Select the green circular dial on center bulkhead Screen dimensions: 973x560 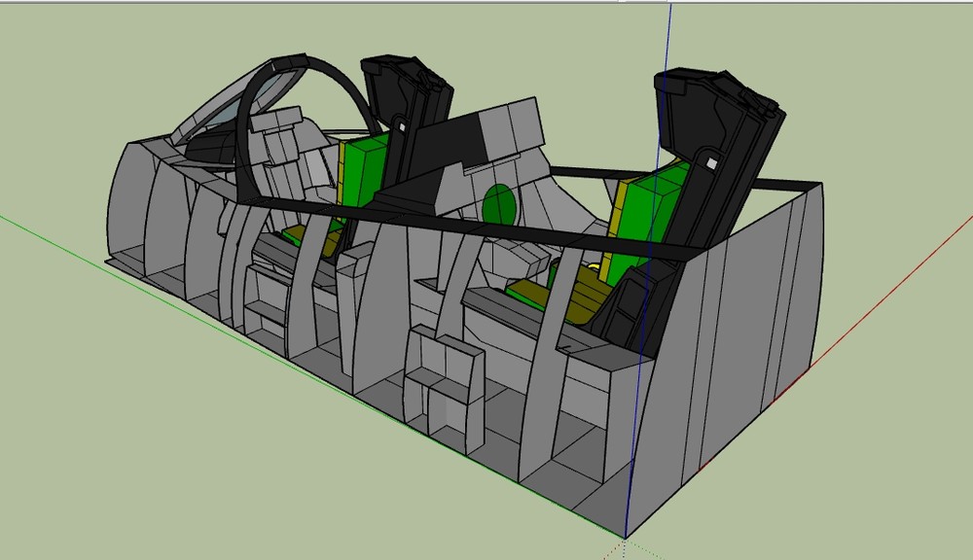(499, 203)
